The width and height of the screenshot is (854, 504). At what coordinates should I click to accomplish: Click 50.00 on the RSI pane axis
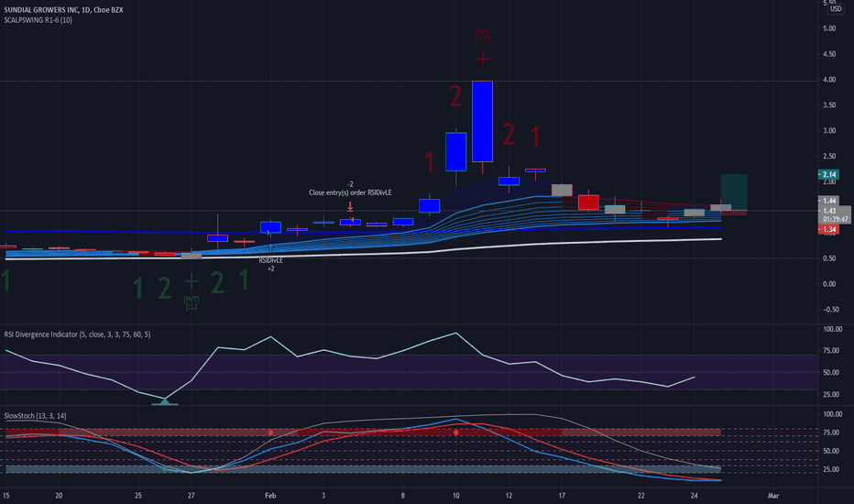[x=831, y=373]
